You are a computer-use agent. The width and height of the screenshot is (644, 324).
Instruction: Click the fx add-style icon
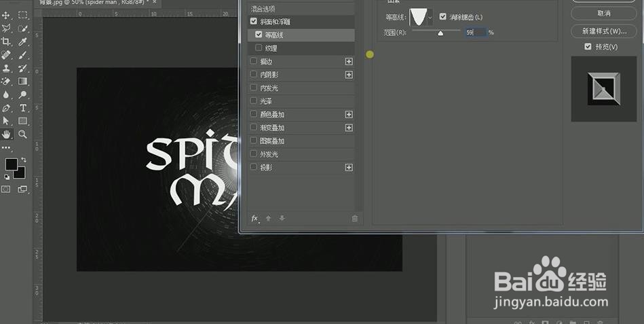click(x=255, y=218)
